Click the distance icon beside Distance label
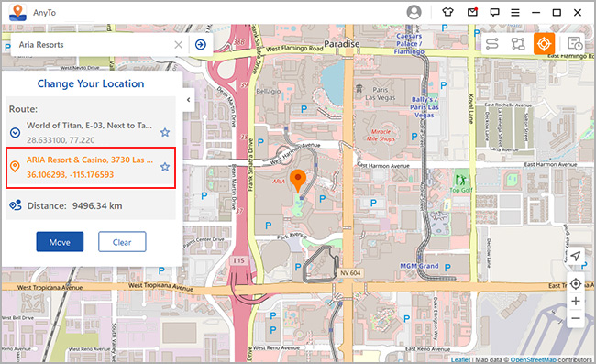The width and height of the screenshot is (596, 364). [16, 205]
